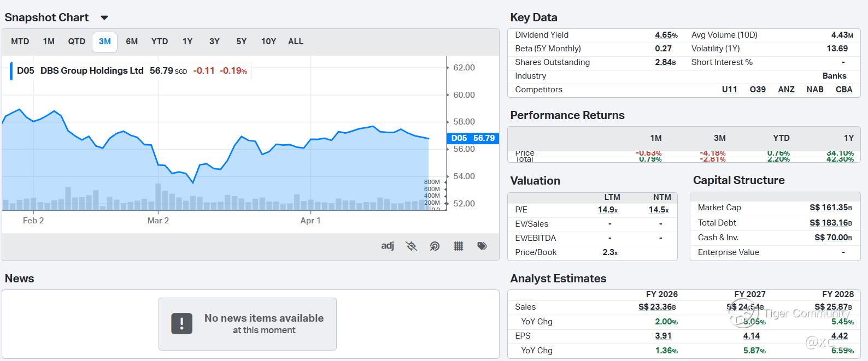The width and height of the screenshot is (868, 361).
Task: Click the CBA competitor link
Action: coord(844,90)
